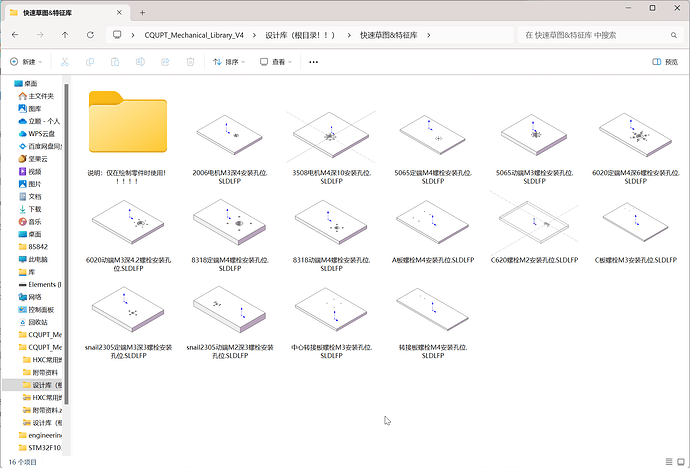
Task: Open the See more ellipsis menu
Action: (x=313, y=62)
